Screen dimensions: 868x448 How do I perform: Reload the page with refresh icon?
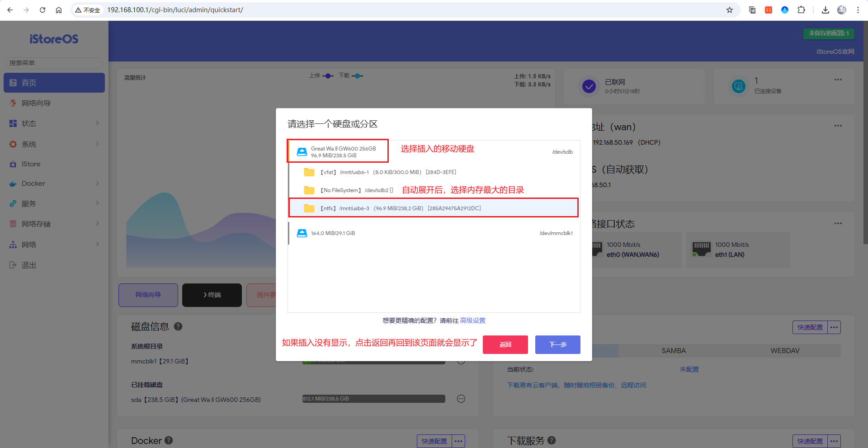coord(42,10)
